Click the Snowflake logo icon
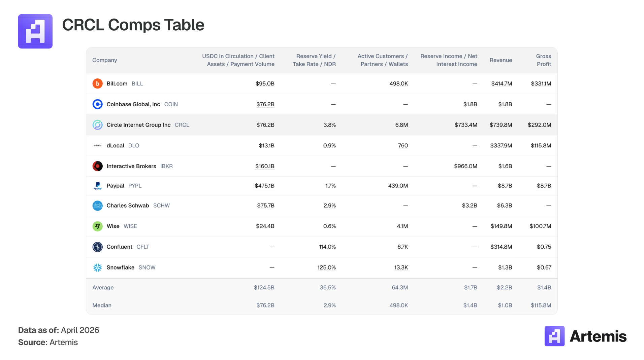This screenshot has height=360, width=644. [97, 267]
